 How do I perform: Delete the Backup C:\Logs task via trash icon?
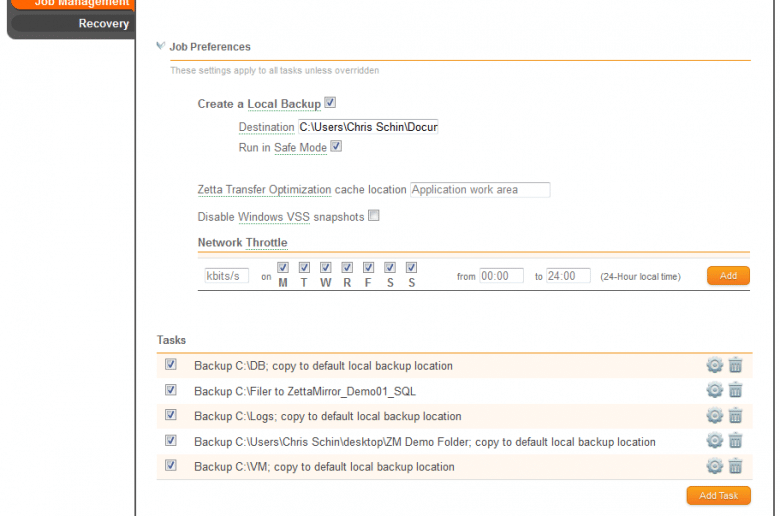coord(735,415)
